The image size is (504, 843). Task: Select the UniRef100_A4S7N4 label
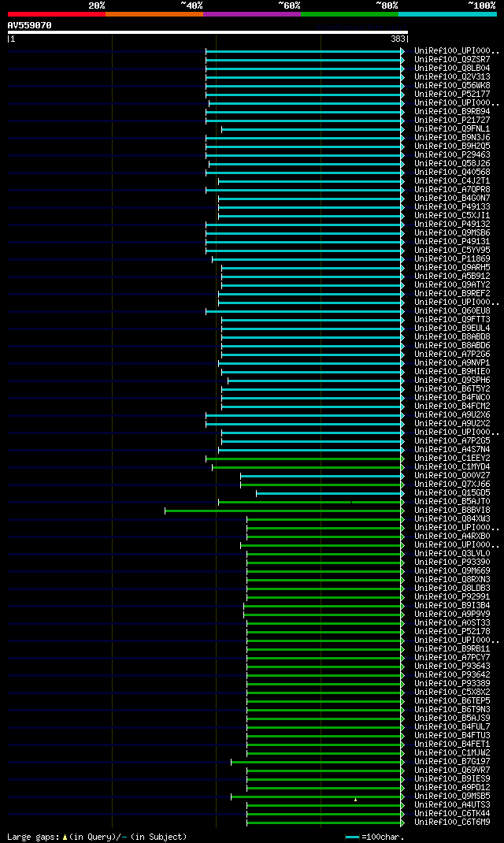(452, 450)
